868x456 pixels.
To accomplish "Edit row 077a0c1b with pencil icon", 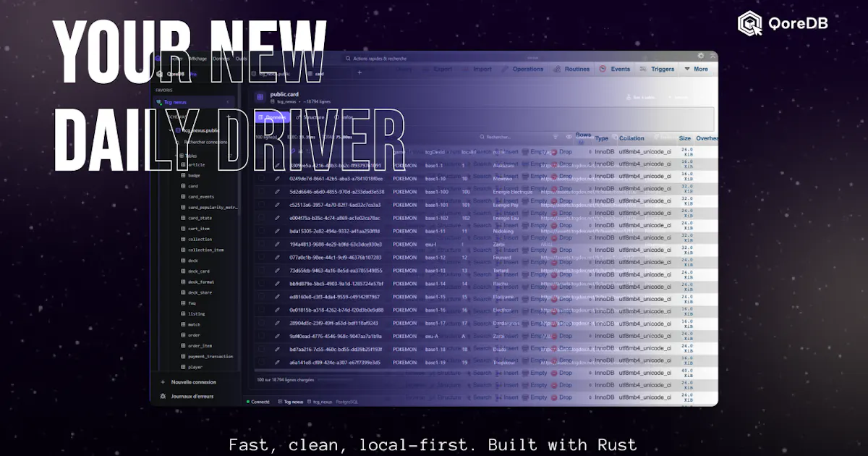I will tap(277, 257).
